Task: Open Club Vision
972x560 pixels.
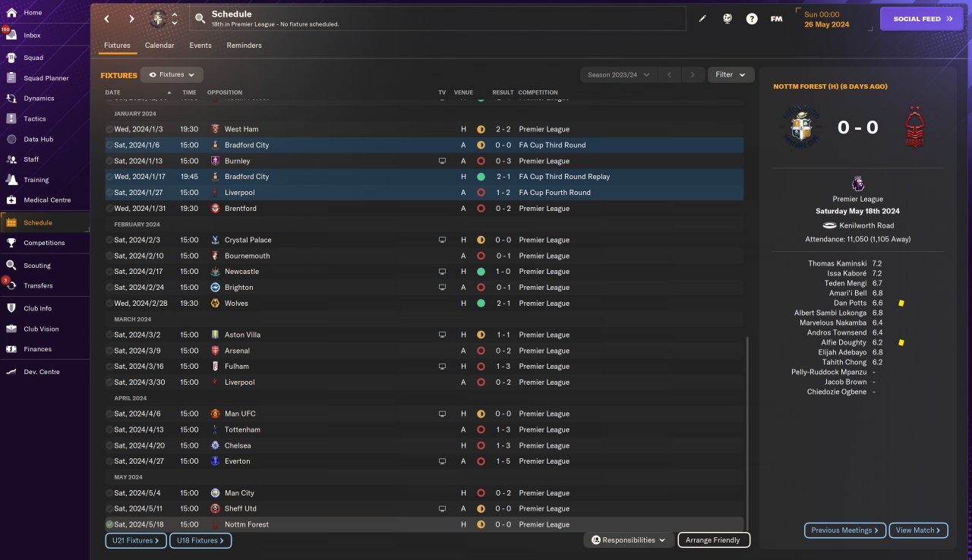Action: pyautogui.click(x=41, y=329)
